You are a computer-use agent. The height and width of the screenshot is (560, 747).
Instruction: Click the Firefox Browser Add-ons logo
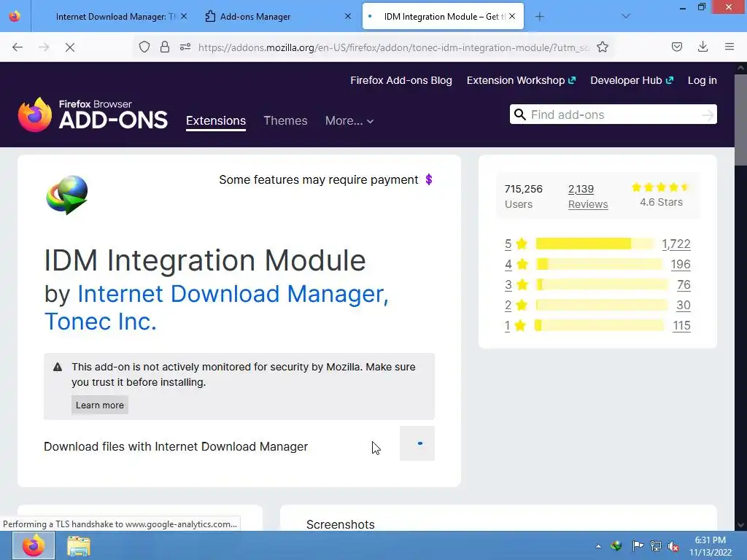coord(93,114)
